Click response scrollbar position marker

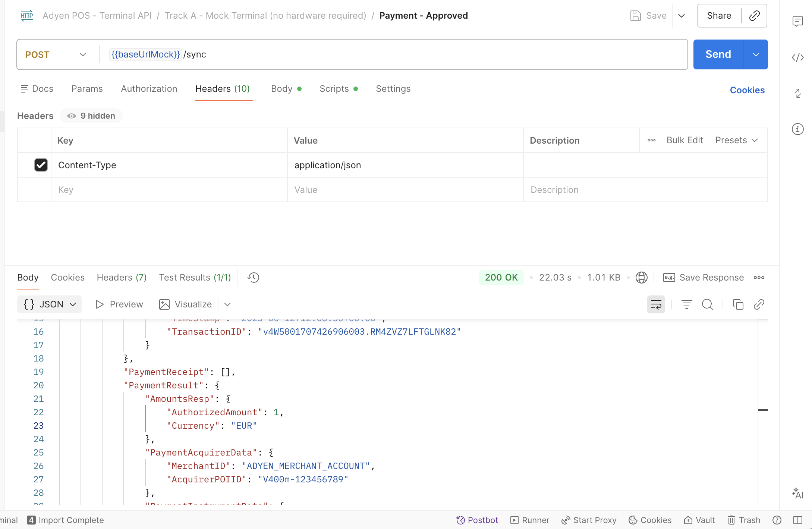point(763,410)
